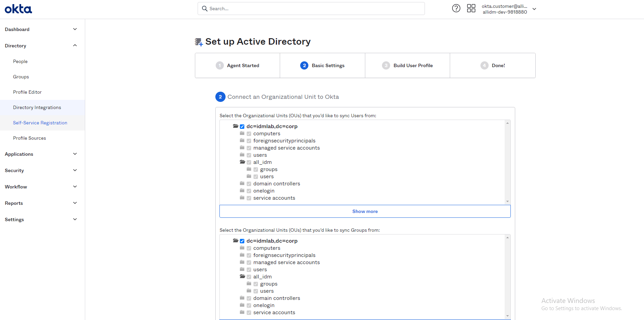Click the folder icon for computers in the Users sync tree

242,133
